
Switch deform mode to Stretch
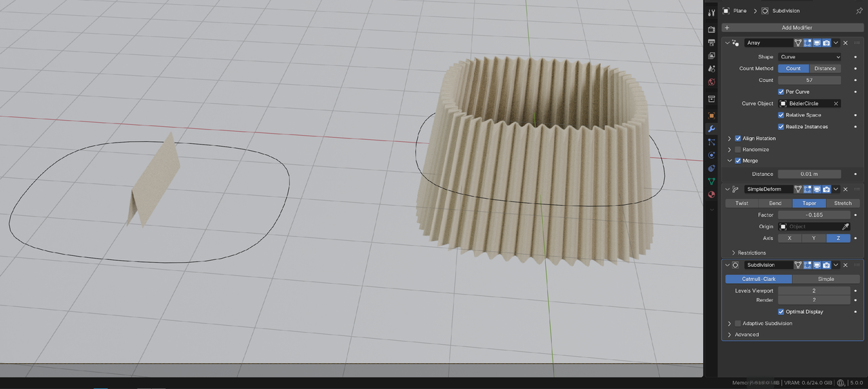click(843, 203)
